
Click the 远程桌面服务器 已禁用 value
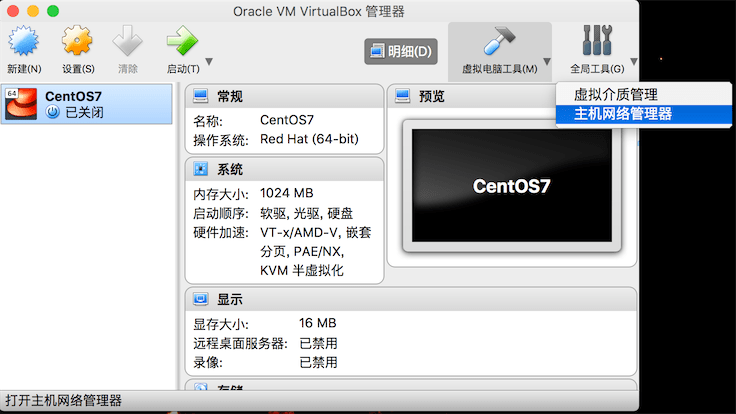click(x=318, y=343)
